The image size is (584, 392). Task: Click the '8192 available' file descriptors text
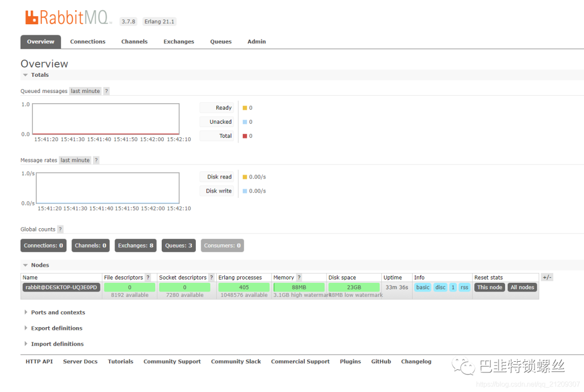(130, 295)
